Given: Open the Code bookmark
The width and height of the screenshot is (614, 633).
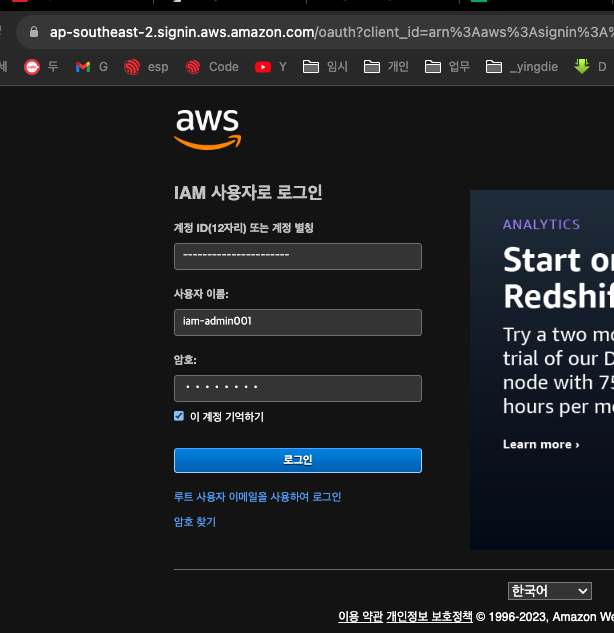Looking at the screenshot, I should tap(212, 67).
